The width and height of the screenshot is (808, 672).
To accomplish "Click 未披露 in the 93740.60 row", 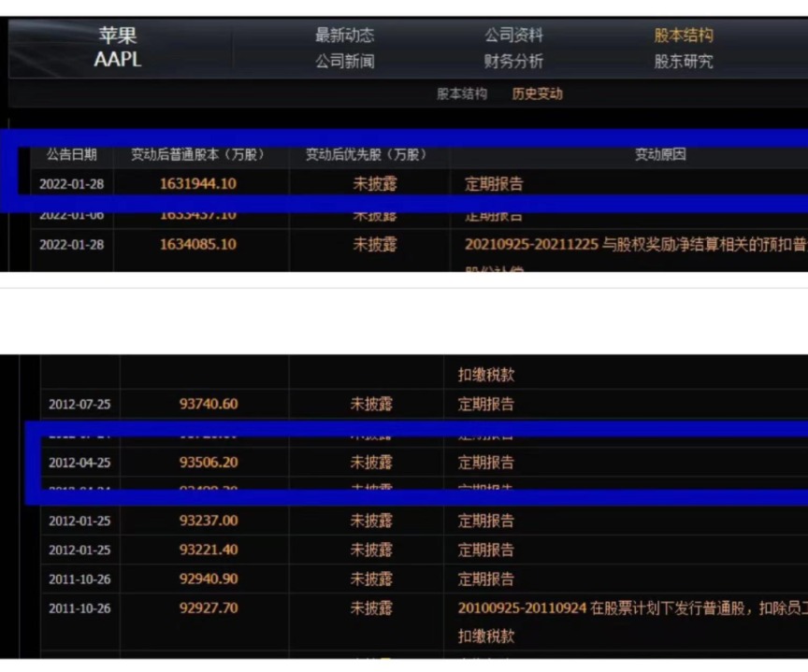I will (371, 404).
